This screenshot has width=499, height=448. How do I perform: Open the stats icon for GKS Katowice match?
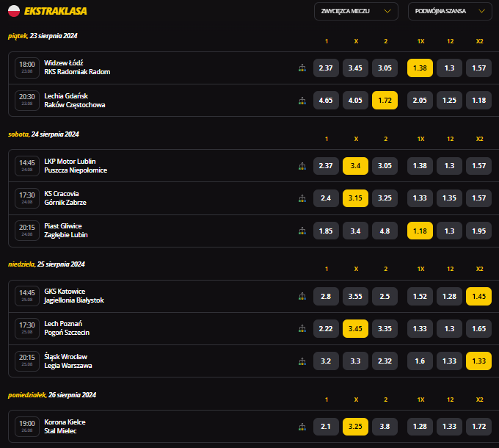point(302,296)
